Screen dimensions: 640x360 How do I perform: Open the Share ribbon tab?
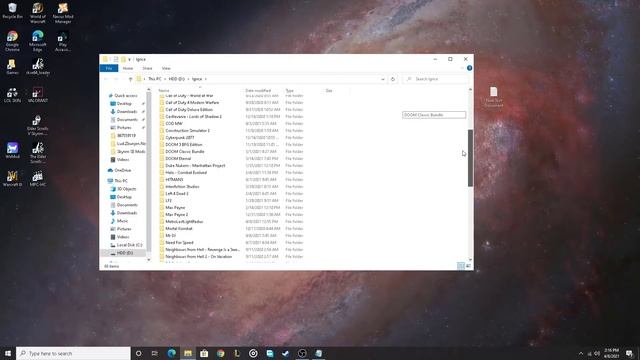tap(147, 68)
